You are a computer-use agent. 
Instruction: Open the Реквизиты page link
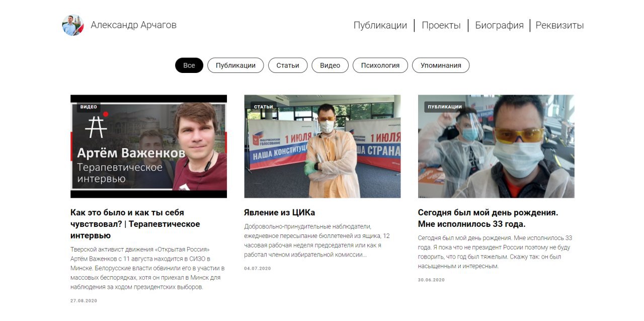(559, 25)
